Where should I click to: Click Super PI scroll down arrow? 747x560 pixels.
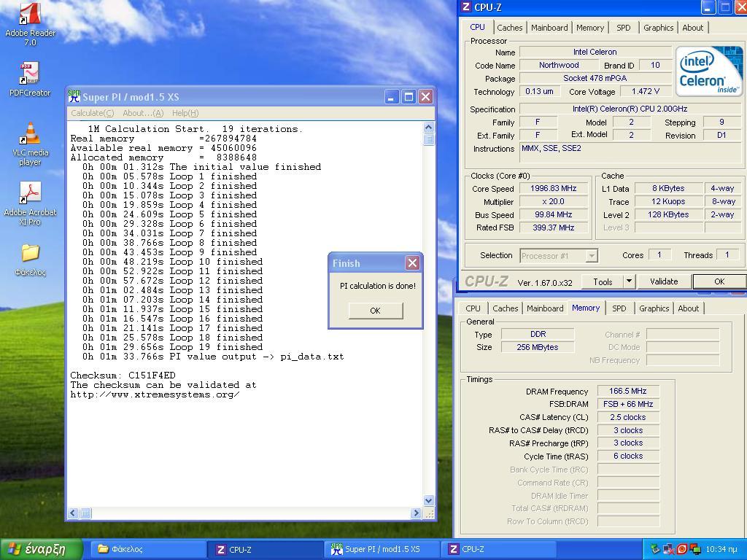point(428,500)
